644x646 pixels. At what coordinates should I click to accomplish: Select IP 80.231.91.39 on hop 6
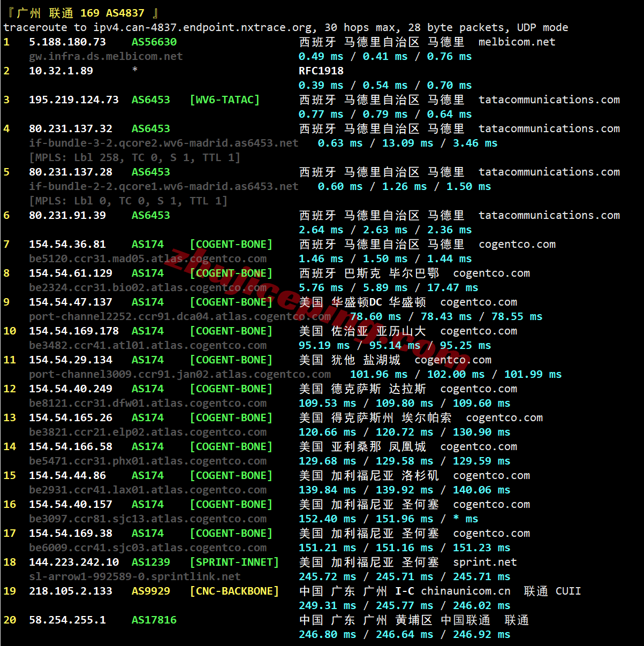click(67, 215)
